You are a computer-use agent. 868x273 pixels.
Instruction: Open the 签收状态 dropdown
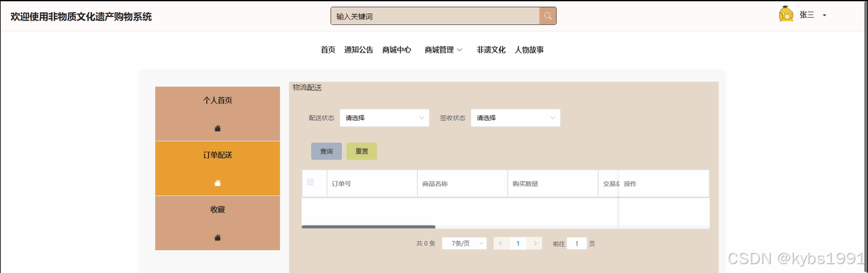(515, 117)
